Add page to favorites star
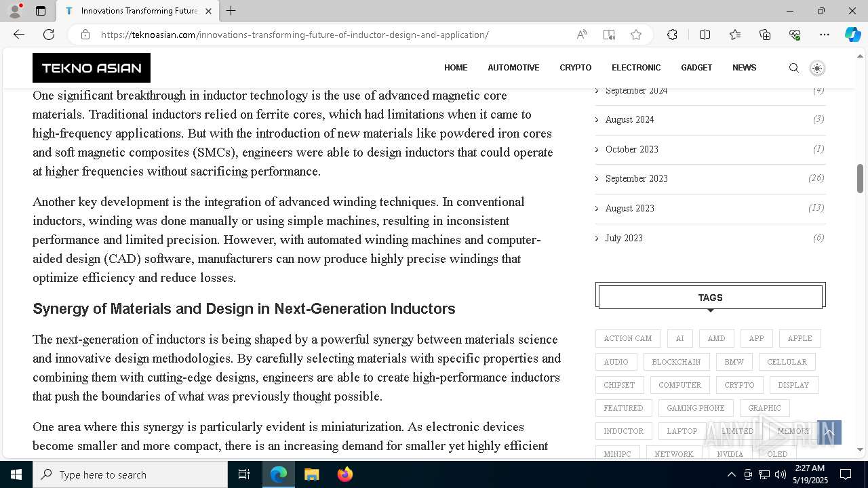This screenshot has height=488, width=868. tap(636, 35)
